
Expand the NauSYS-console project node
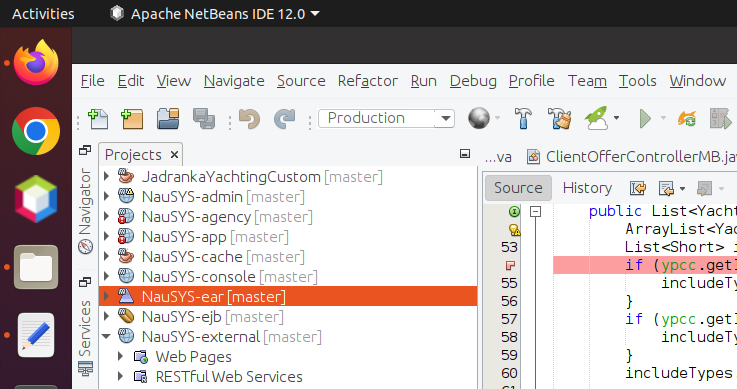pyautogui.click(x=107, y=276)
